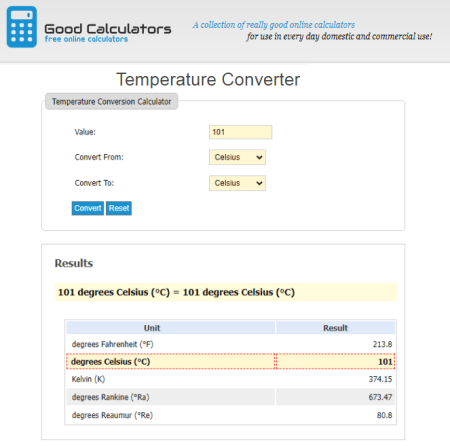This screenshot has width=450, height=446.
Task: Select the degrees Rankine result row
Action: (x=231, y=397)
